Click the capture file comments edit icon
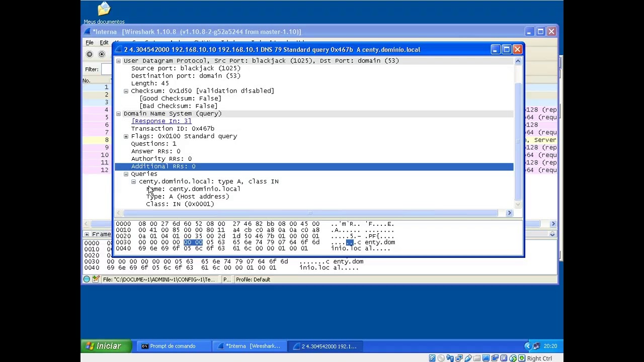The image size is (644, 362). 96,280
